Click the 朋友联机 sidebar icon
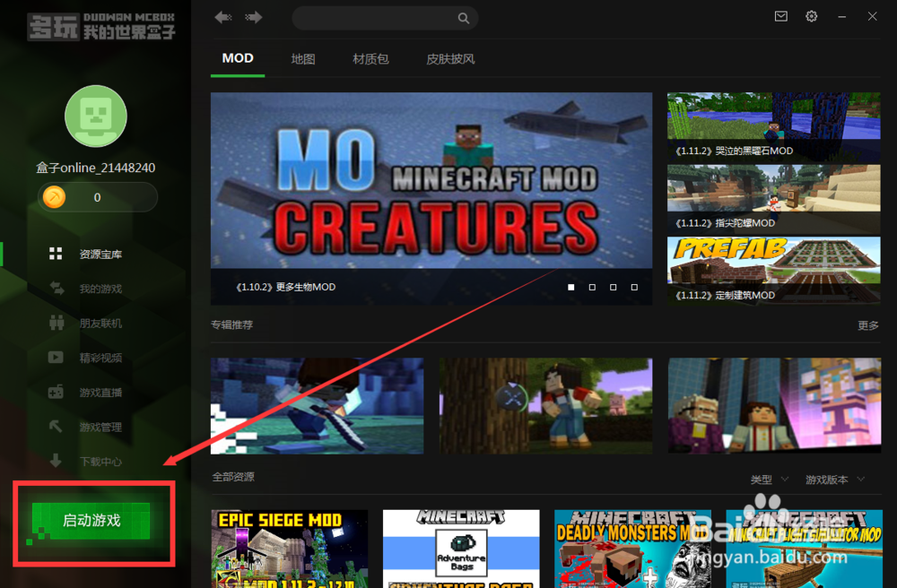 pyautogui.click(x=56, y=323)
